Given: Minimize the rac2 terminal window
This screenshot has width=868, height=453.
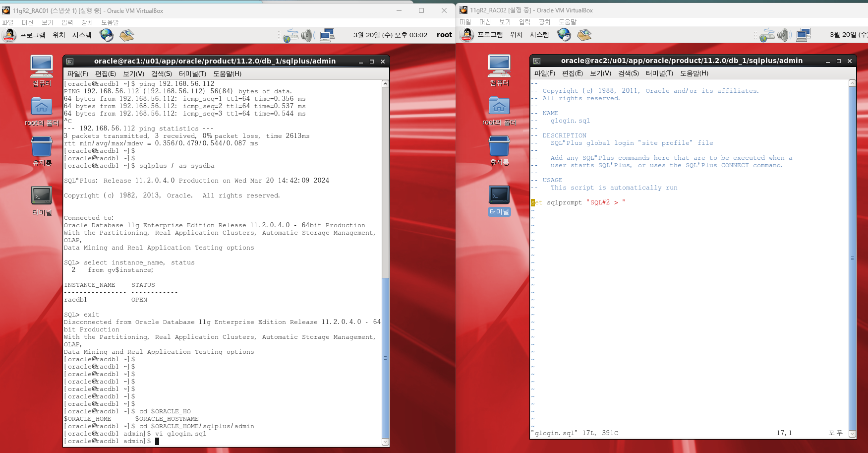Looking at the screenshot, I should pos(828,61).
